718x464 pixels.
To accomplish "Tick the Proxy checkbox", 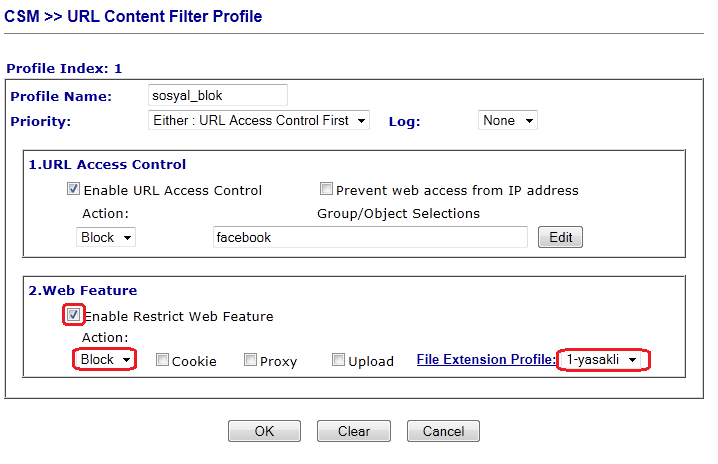I will [250, 360].
